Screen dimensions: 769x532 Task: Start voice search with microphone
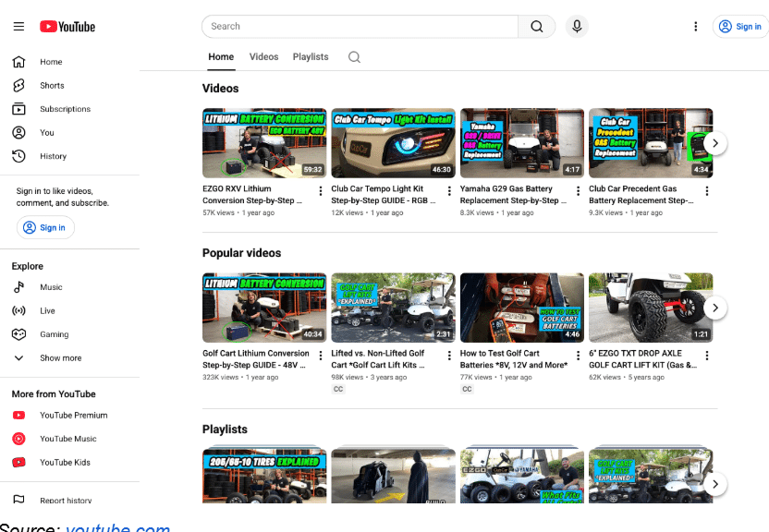577,27
